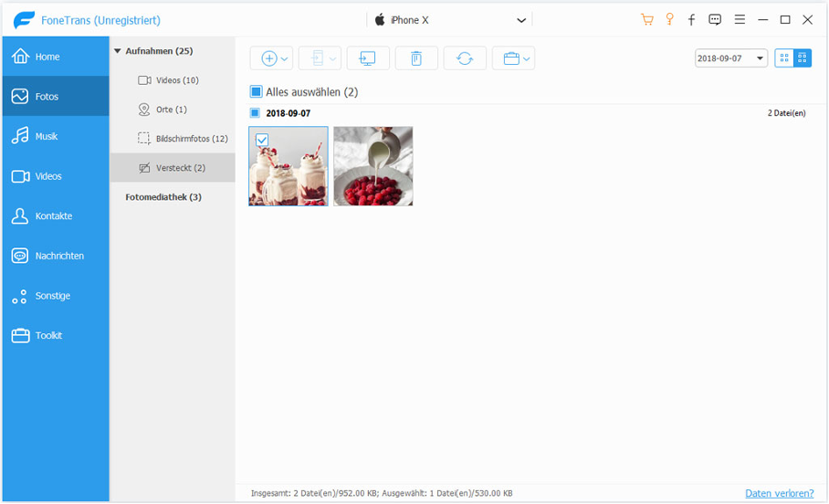
Task: Open the export to device dropdown arrow
Action: click(x=332, y=58)
